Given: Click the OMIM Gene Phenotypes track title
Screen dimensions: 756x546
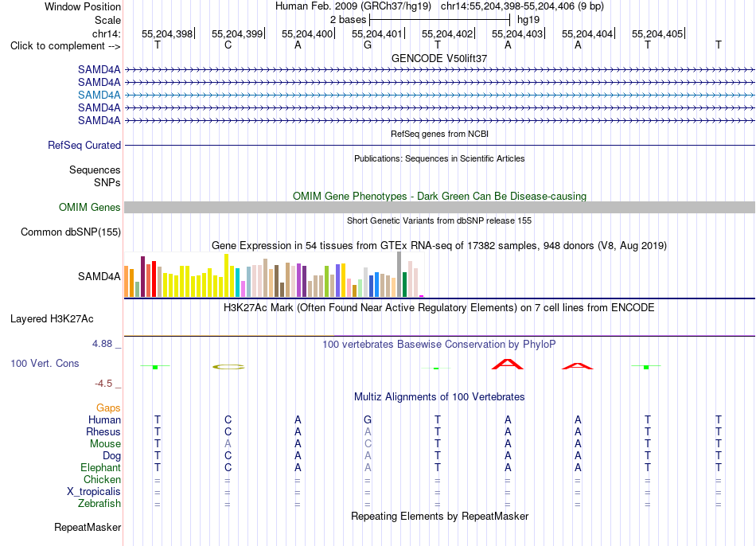Looking at the screenshot, I should pos(440,196).
